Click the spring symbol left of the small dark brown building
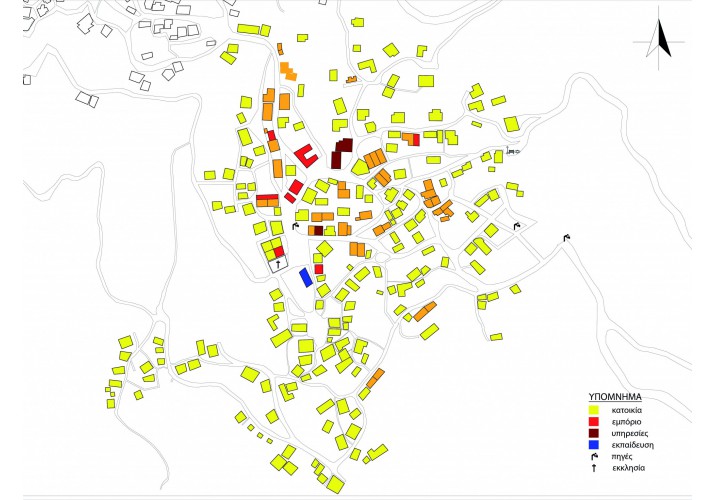The image size is (715, 500). [x=295, y=226]
